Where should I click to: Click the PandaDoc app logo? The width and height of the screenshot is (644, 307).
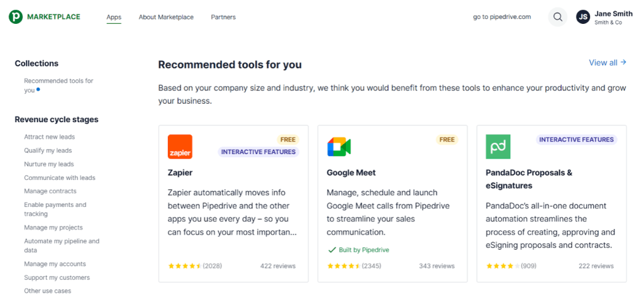pos(498,147)
